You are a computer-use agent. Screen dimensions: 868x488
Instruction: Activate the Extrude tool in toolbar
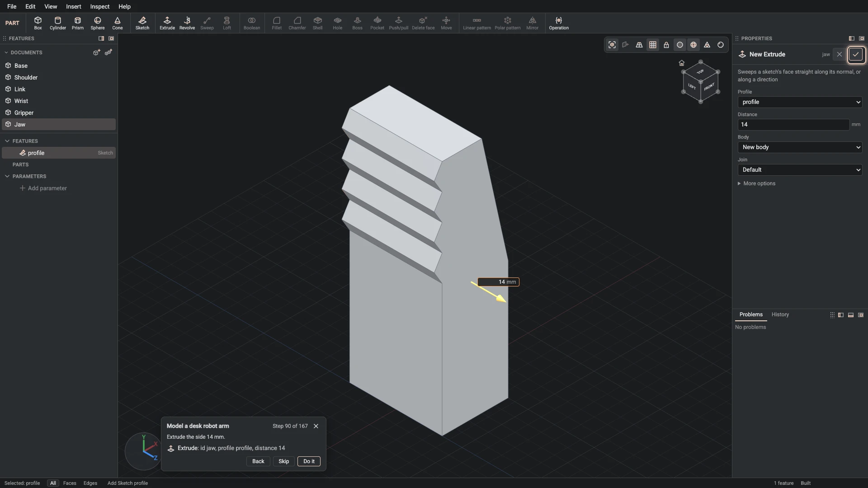tap(167, 23)
